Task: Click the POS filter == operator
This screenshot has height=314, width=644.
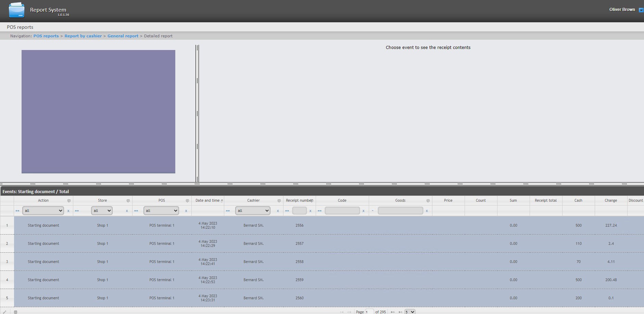Action: click(x=136, y=211)
